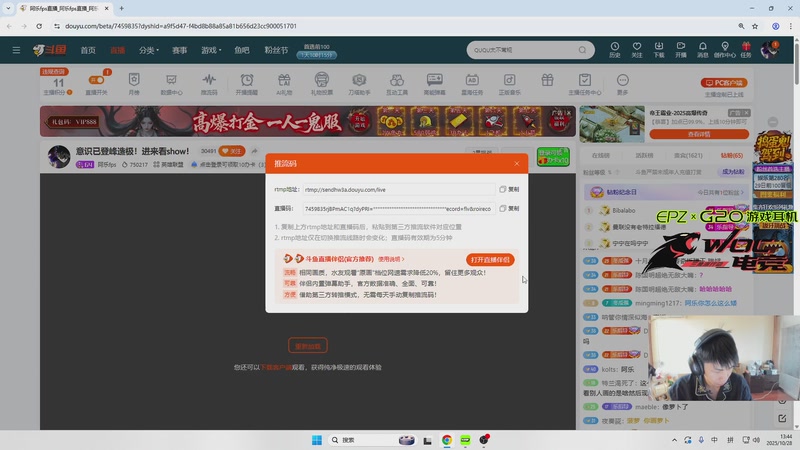Expand the 更多 ellipsis menu
This screenshot has height=450, width=800.
[x=622, y=84]
